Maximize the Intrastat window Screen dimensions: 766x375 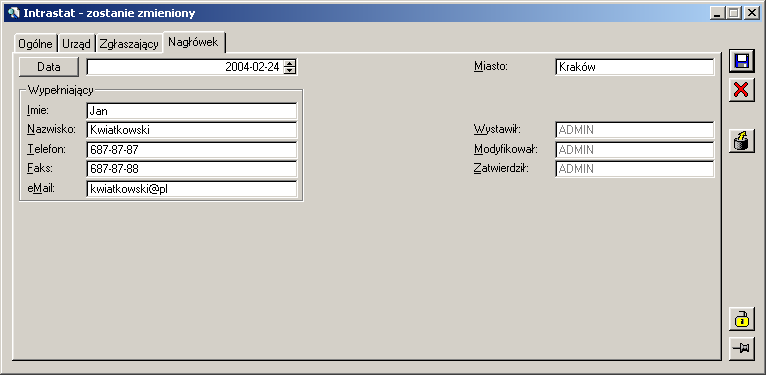(x=733, y=13)
